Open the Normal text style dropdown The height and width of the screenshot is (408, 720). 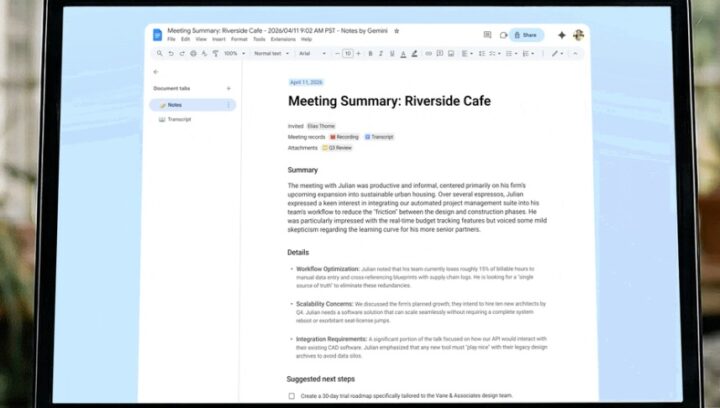(x=271, y=54)
